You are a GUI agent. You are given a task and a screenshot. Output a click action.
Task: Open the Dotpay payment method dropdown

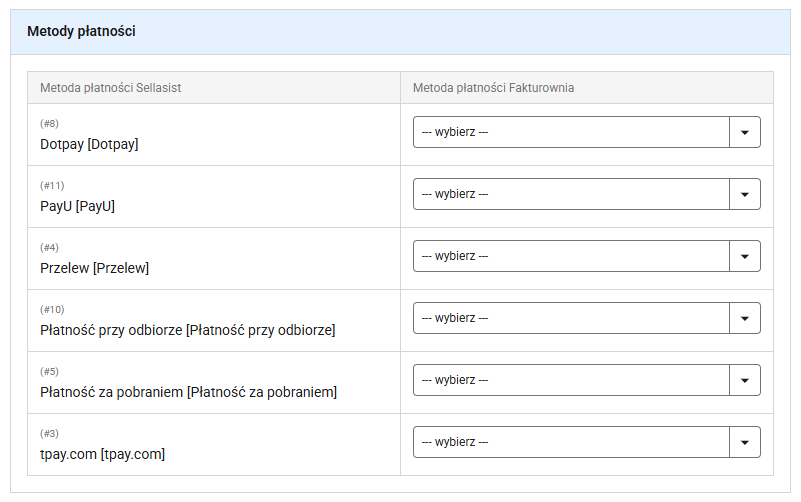[x=586, y=132]
